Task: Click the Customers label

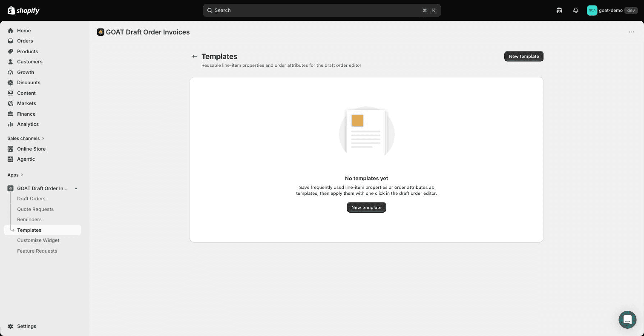Action: point(30,62)
